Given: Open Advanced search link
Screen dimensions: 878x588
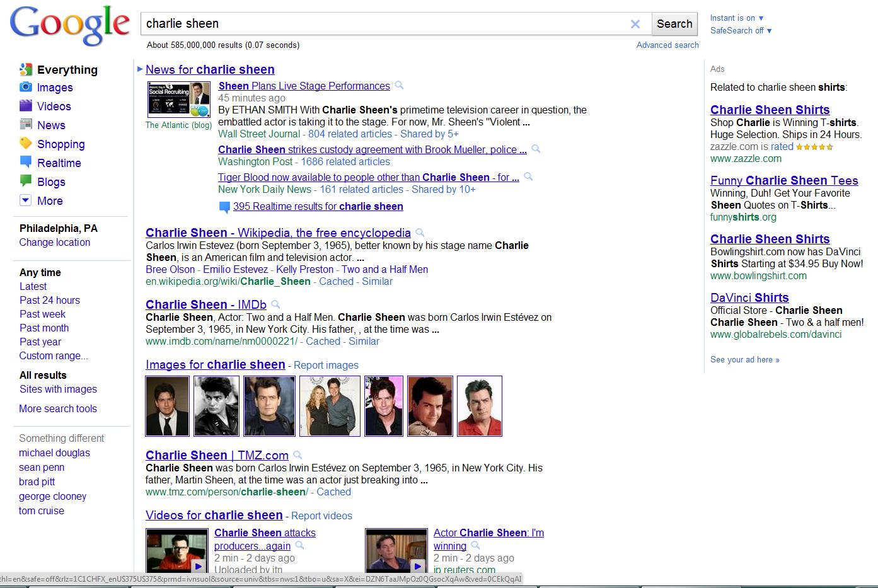Looking at the screenshot, I should (667, 45).
